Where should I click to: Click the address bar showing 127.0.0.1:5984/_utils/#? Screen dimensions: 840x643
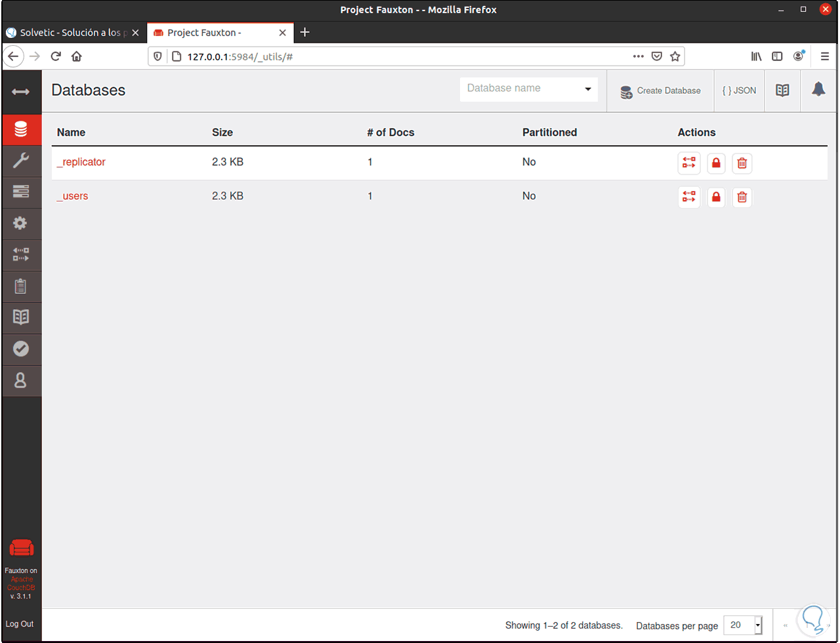[x=417, y=56]
